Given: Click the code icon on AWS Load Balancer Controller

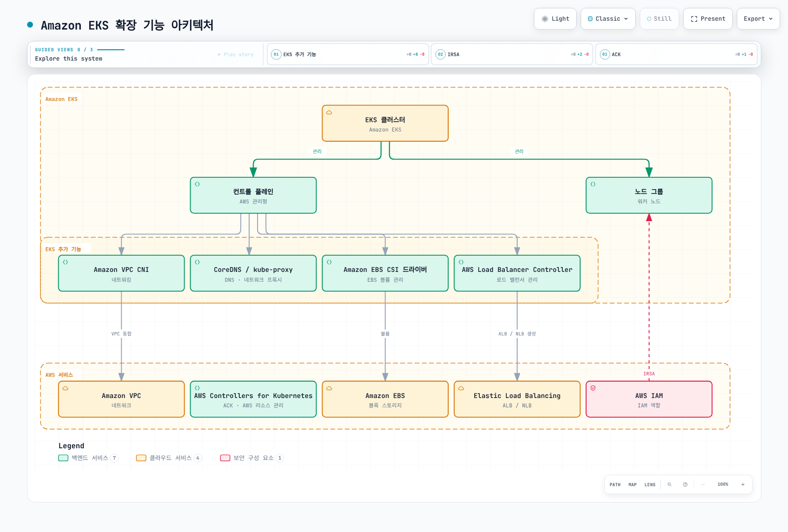Looking at the screenshot, I should pos(461,262).
